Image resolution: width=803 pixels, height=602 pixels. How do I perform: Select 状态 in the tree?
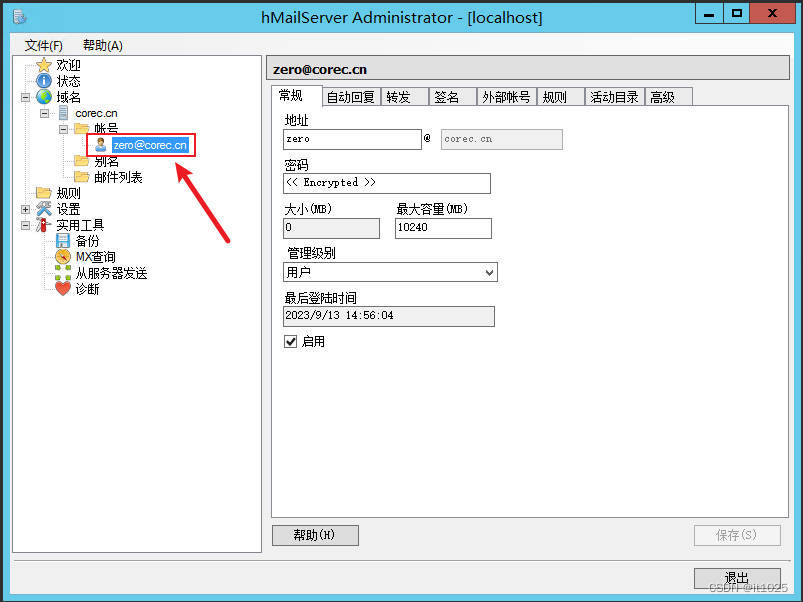tap(69, 81)
